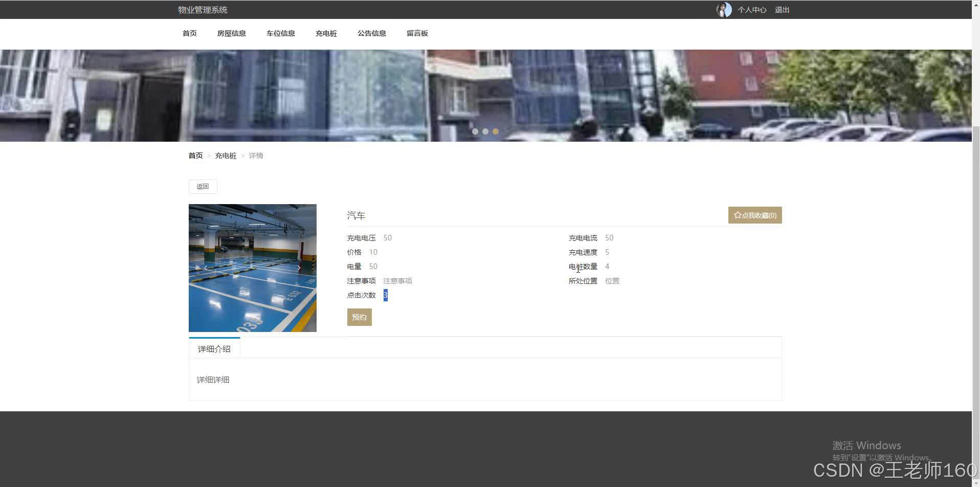
Task: Click 点我收藏(0) favorite button
Action: tap(755, 215)
